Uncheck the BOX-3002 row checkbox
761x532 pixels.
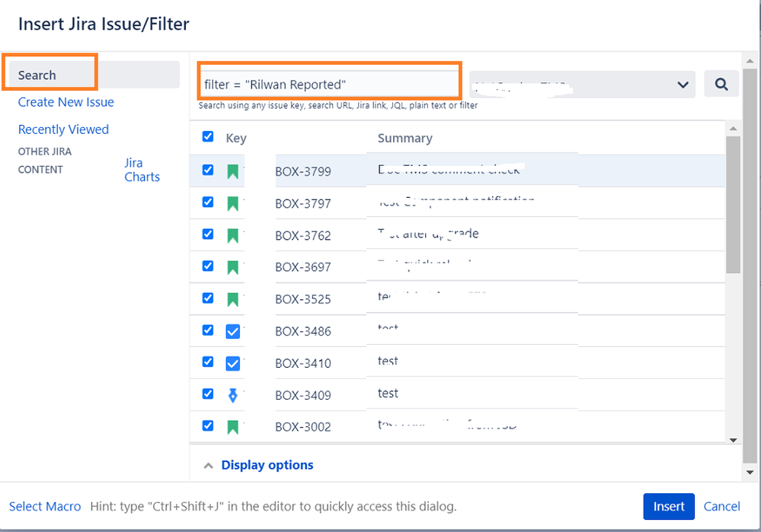(x=208, y=425)
